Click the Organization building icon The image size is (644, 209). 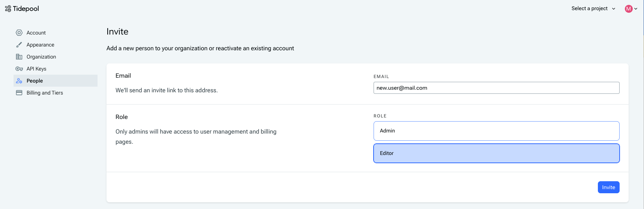click(19, 57)
